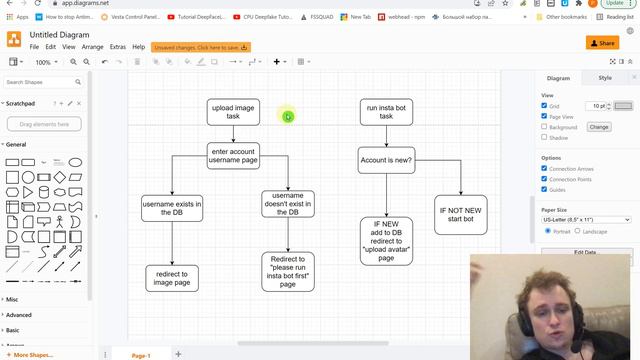This screenshot has width=640, height=360.
Task: Collapse the General shapes section
Action: coord(16,144)
